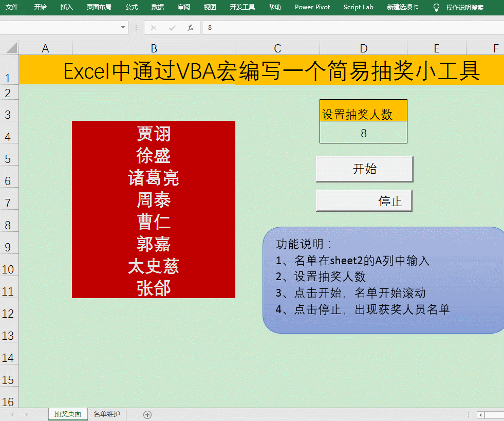Image resolution: width=504 pixels, height=421 pixels.
Task: Open the 公式 ribbon tab
Action: (132, 7)
